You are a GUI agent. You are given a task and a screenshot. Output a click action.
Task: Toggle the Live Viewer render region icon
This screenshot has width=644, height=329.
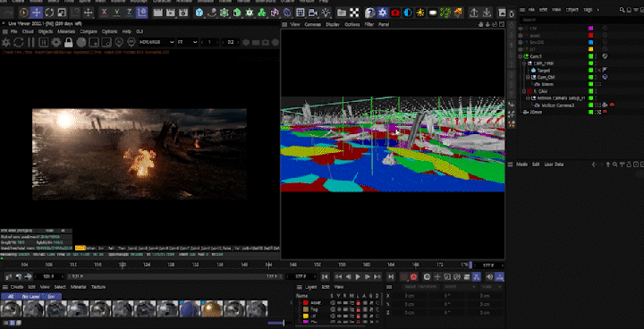[94, 42]
